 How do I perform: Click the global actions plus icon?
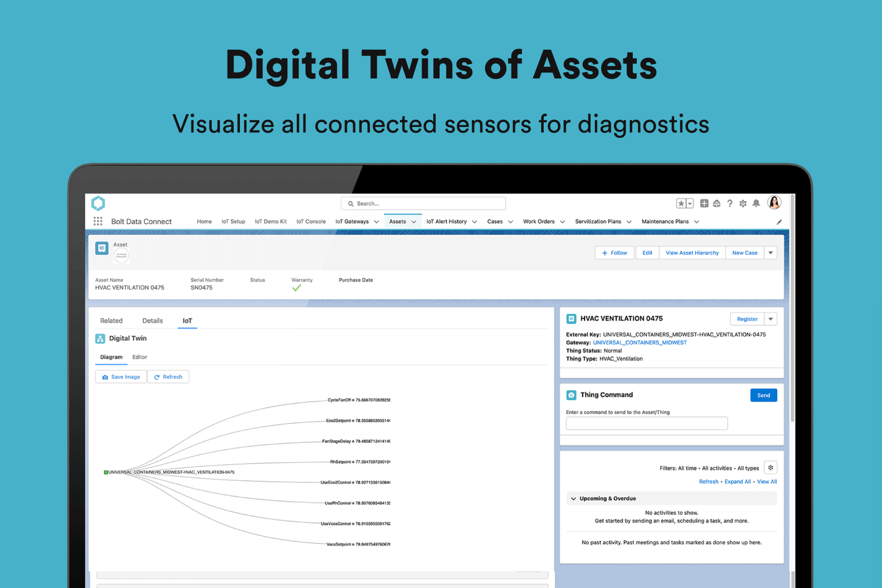[704, 203]
